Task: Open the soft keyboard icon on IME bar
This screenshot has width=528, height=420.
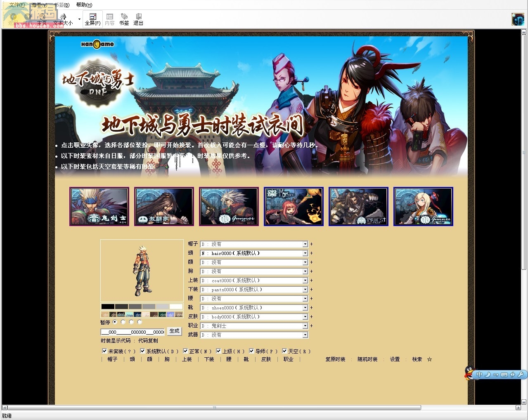Action: coord(504,375)
